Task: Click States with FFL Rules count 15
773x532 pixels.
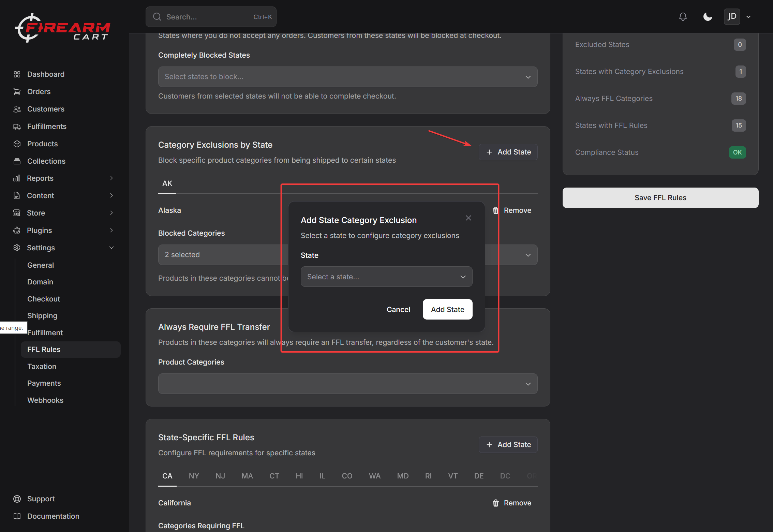Action: (x=739, y=125)
